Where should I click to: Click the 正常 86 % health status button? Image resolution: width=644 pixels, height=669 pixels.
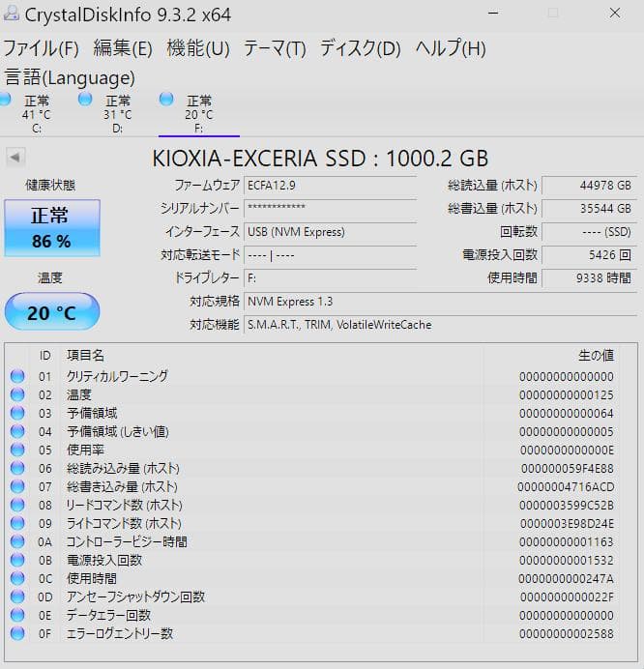pos(52,228)
